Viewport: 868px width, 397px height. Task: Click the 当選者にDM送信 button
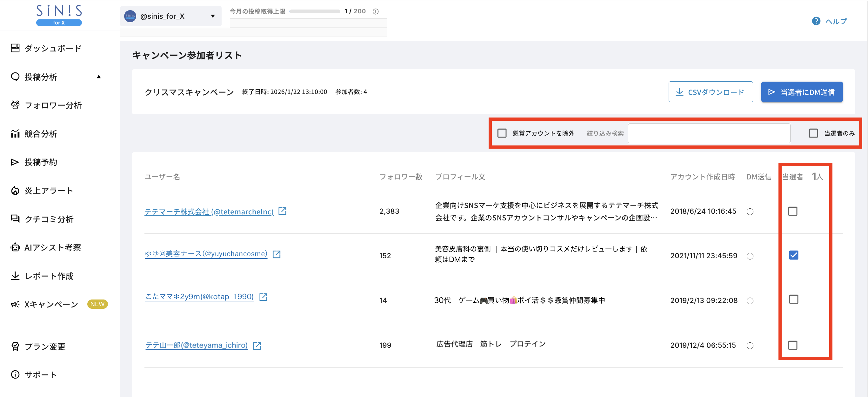(802, 91)
